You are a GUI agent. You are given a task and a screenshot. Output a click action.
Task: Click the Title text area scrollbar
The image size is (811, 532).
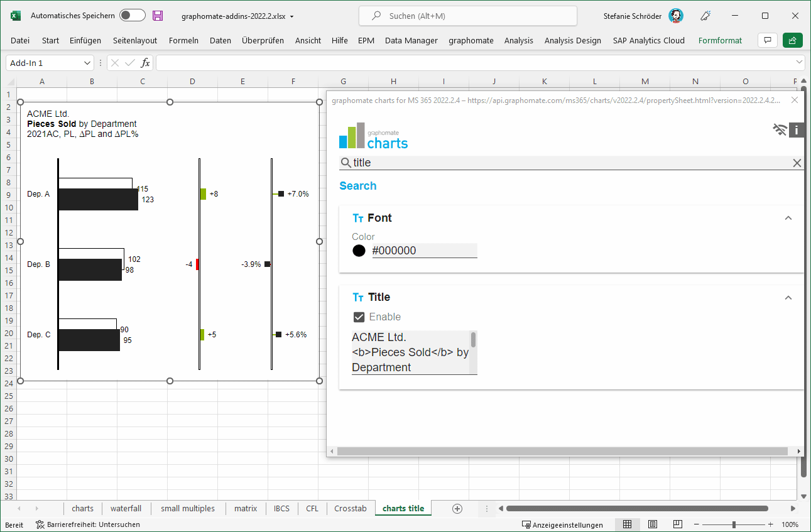[474, 339]
